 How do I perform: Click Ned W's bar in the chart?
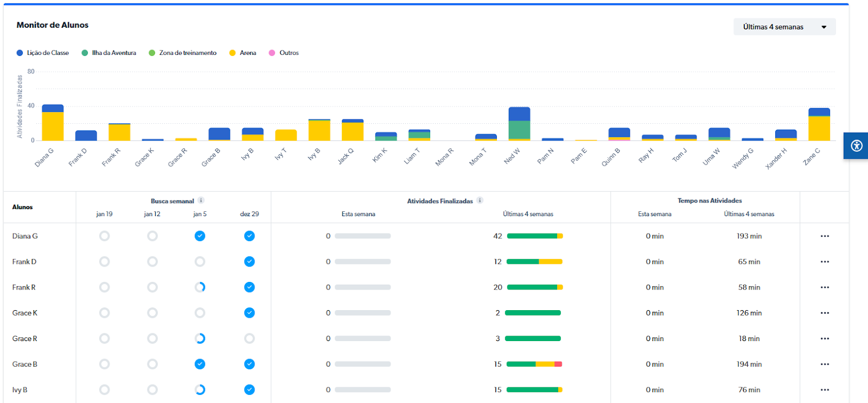519,124
